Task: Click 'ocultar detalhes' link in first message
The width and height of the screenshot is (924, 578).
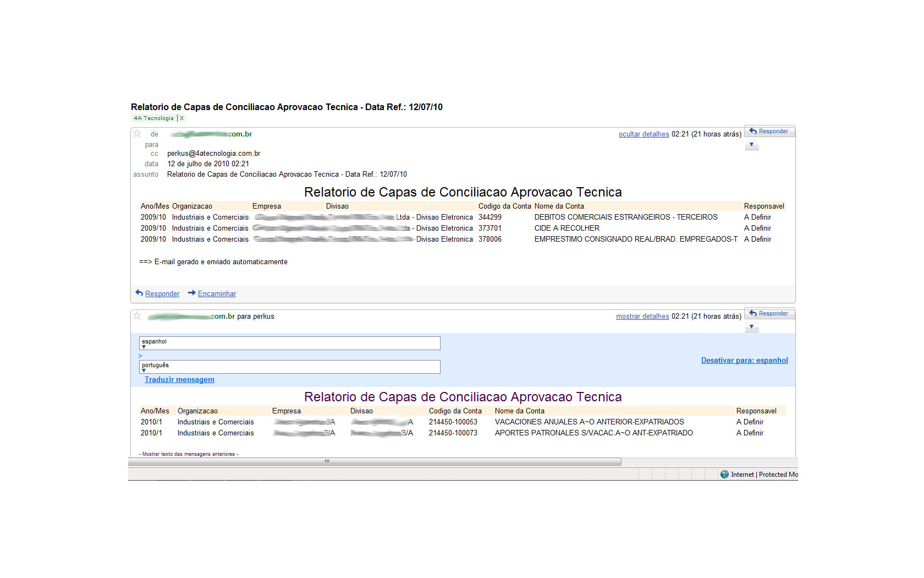Action: pyautogui.click(x=643, y=134)
